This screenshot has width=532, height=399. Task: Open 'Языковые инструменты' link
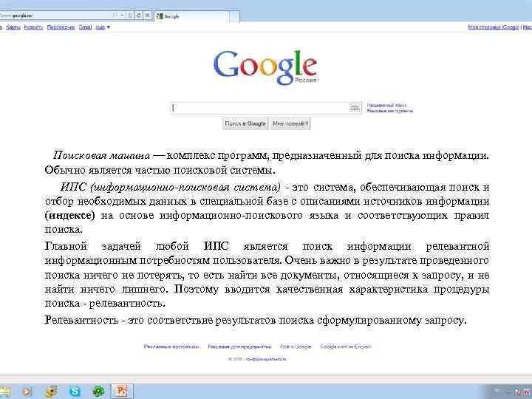pos(390,111)
